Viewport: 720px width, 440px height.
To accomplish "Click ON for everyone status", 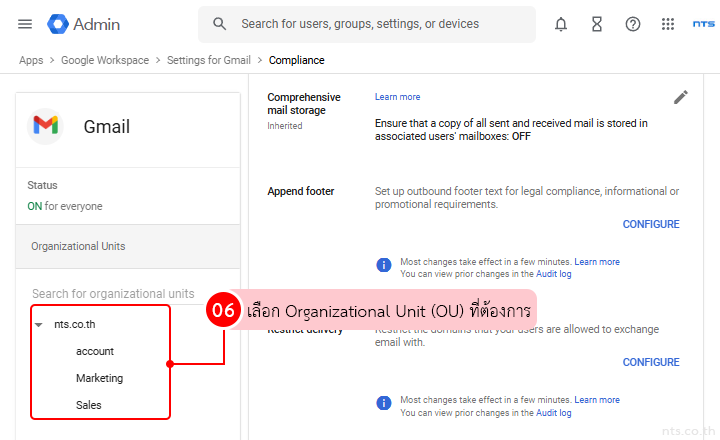I will [x=65, y=206].
